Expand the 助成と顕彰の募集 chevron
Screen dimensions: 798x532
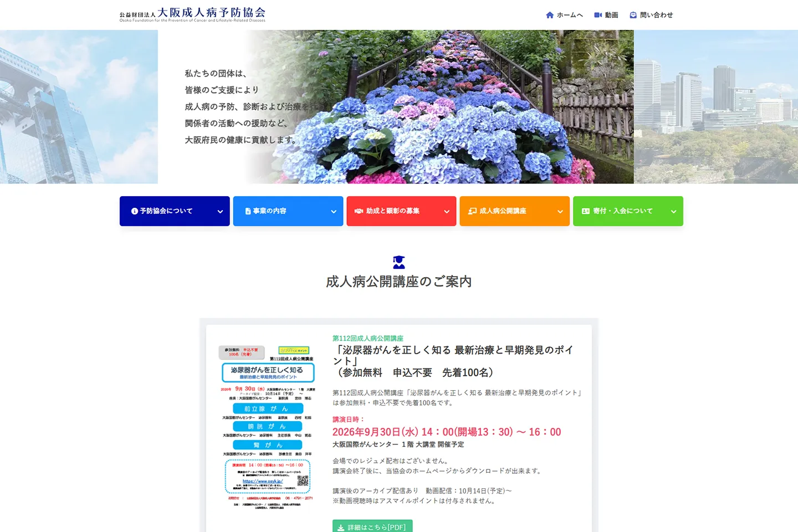tap(447, 212)
